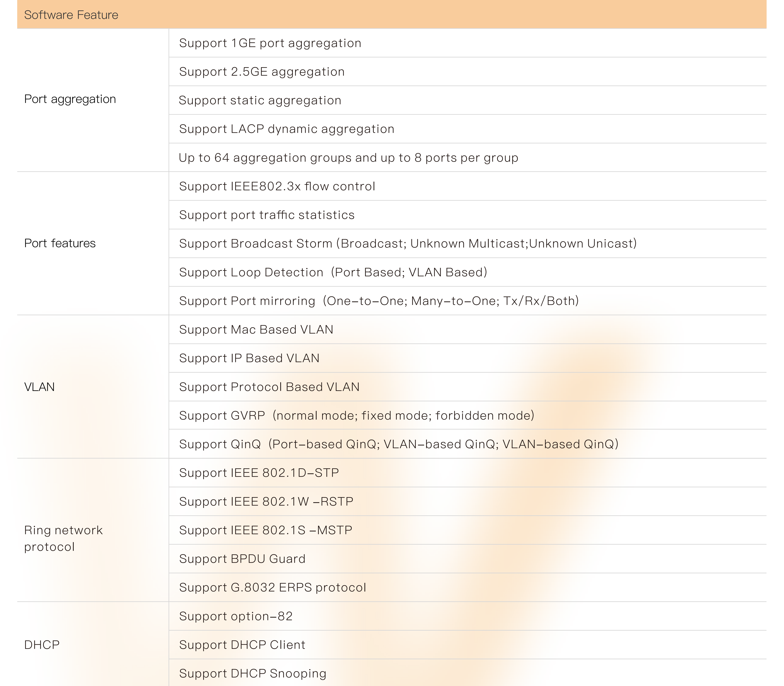The width and height of the screenshot is (784, 686).
Task: Click the DHCP category label
Action: (42, 645)
